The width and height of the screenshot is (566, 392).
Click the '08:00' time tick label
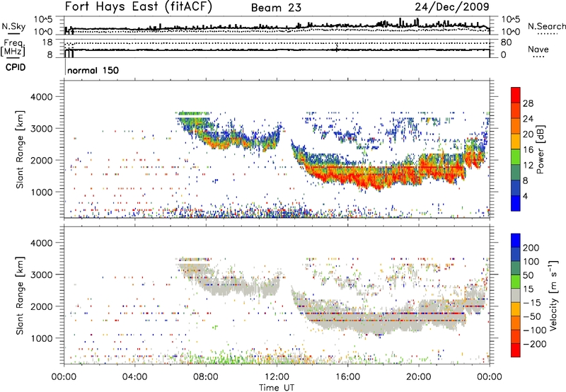206,377
